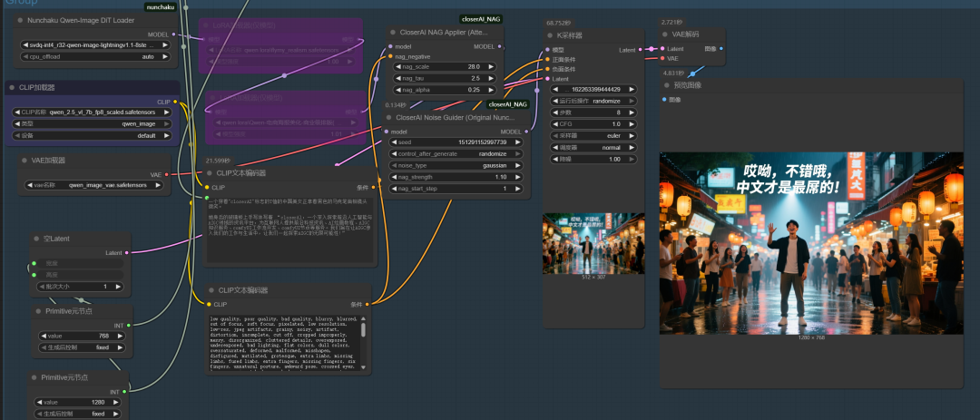Viewport: 980px width, 420px height.
Task: Open the CLIP名称 qwen_2.5_vl_7b dropdown
Action: coord(92,112)
